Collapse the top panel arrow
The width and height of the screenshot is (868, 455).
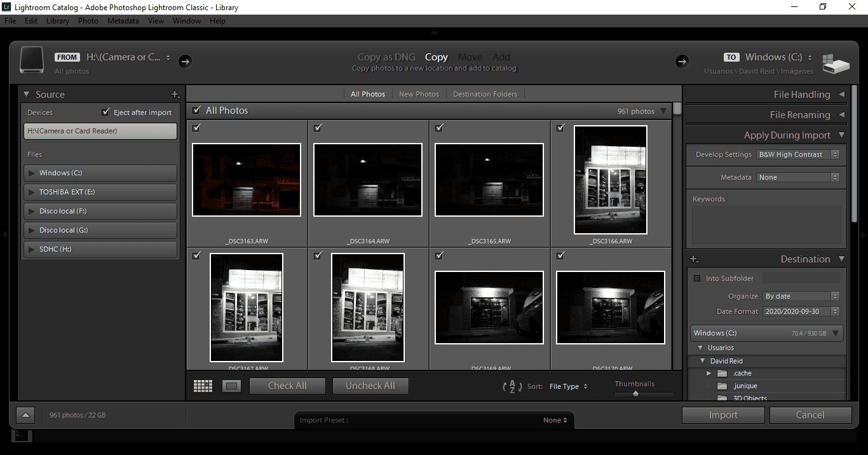tap(434, 32)
